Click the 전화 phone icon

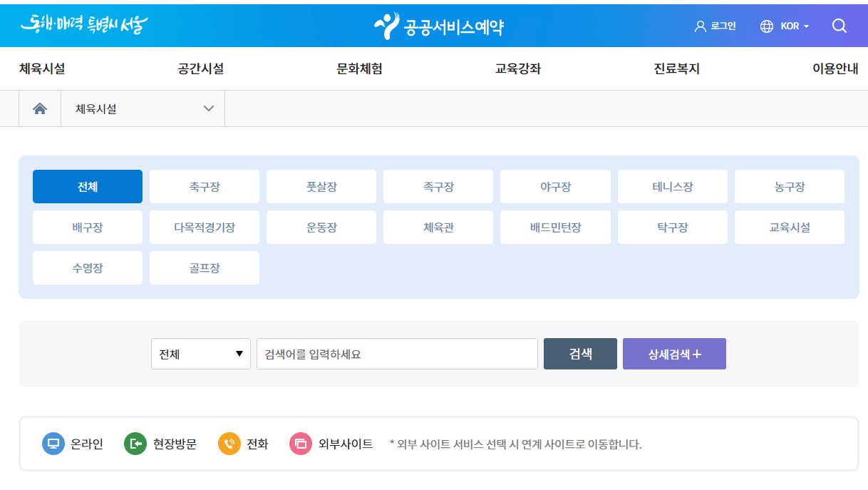229,443
